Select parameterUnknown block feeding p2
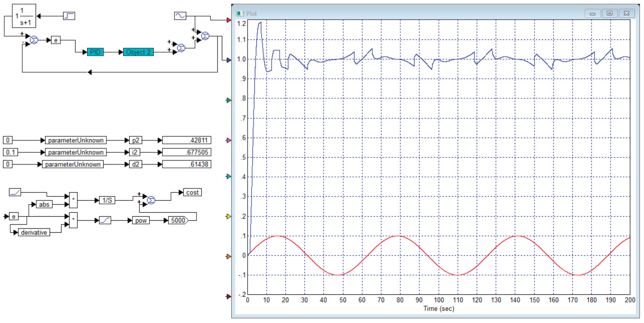This screenshot has width=644, height=323. tap(76, 140)
